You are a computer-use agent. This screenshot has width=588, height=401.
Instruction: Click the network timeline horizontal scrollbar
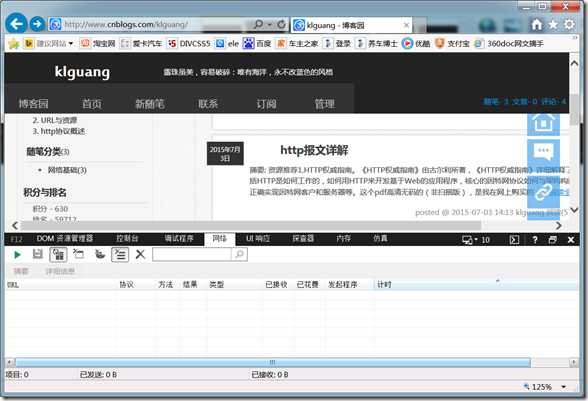[x=273, y=362]
